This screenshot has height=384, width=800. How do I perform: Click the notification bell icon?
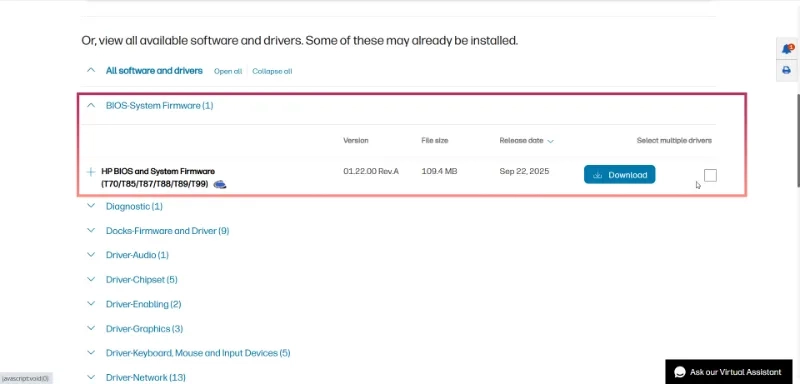(787, 49)
